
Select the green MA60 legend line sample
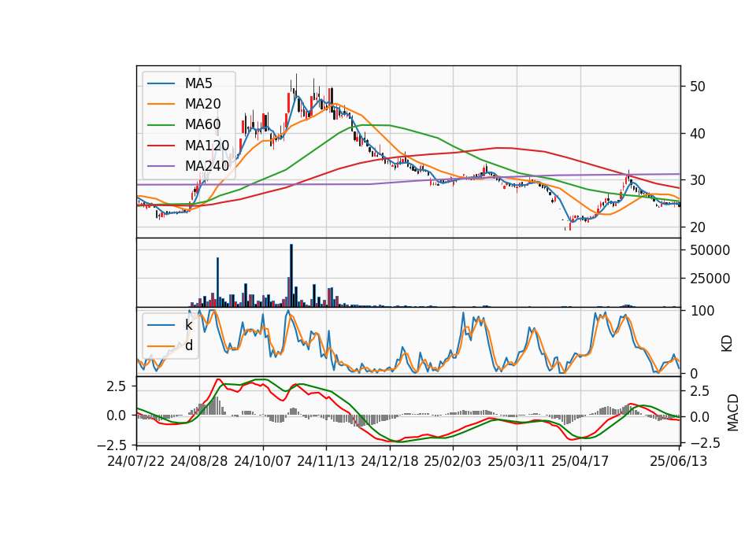[x=161, y=125]
